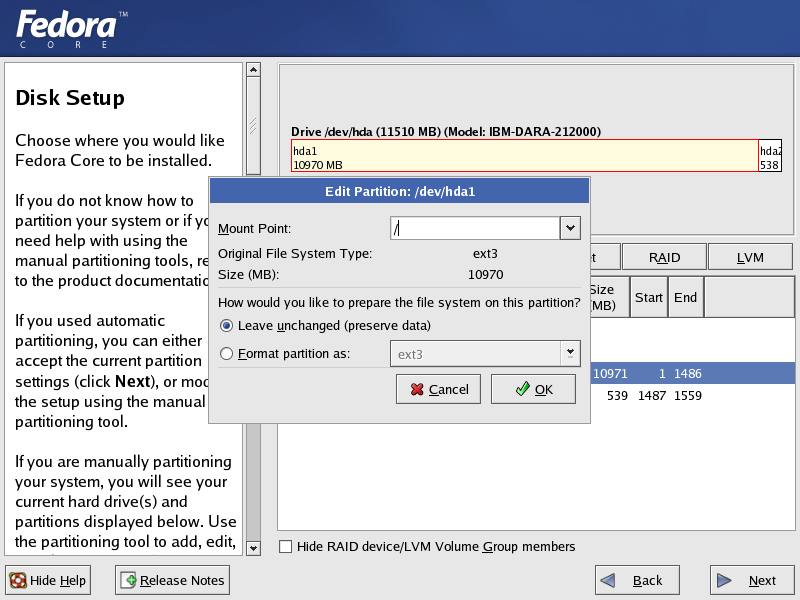Click the help panel scroll up arrow
800x600 pixels.
[x=254, y=69]
